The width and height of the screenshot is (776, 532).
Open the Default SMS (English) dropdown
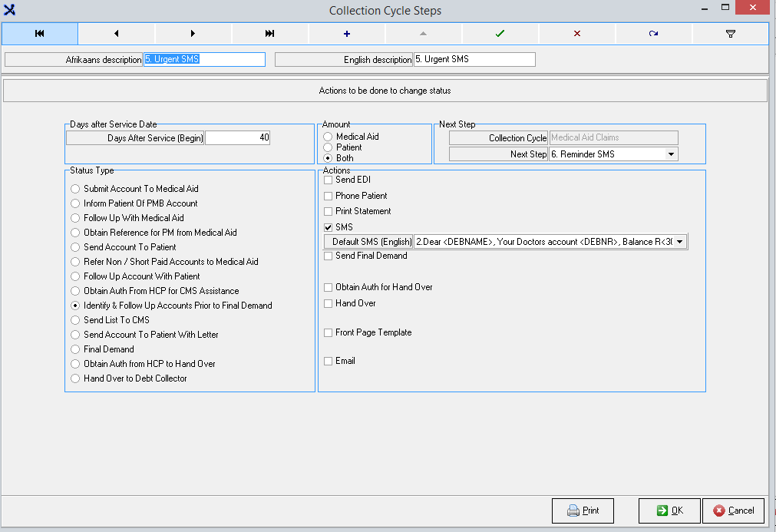[x=679, y=242]
